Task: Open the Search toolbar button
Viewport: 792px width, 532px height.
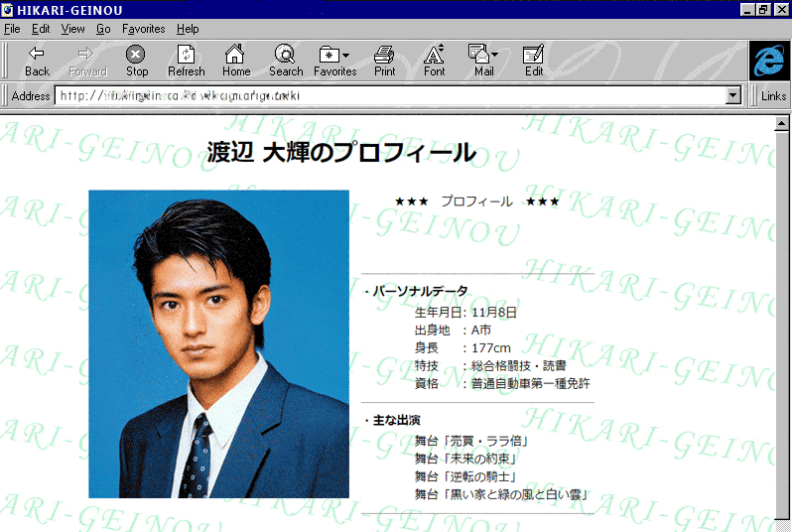Action: [x=286, y=61]
